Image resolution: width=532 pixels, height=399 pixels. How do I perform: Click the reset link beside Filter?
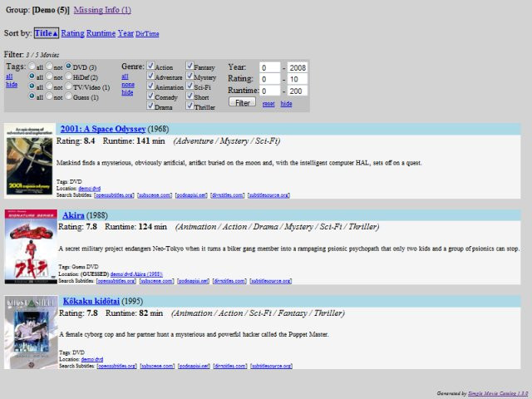pyautogui.click(x=268, y=104)
